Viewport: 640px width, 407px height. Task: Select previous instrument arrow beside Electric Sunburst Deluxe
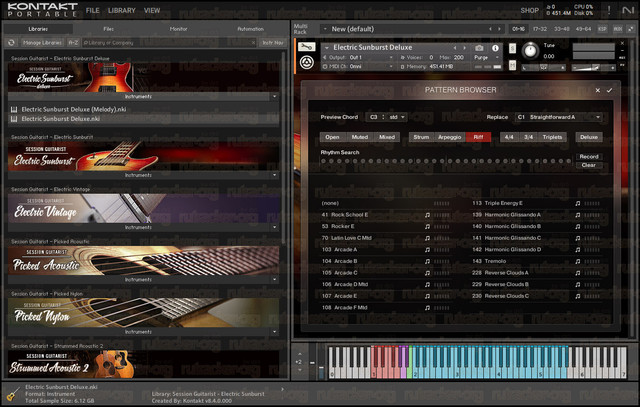coord(455,48)
